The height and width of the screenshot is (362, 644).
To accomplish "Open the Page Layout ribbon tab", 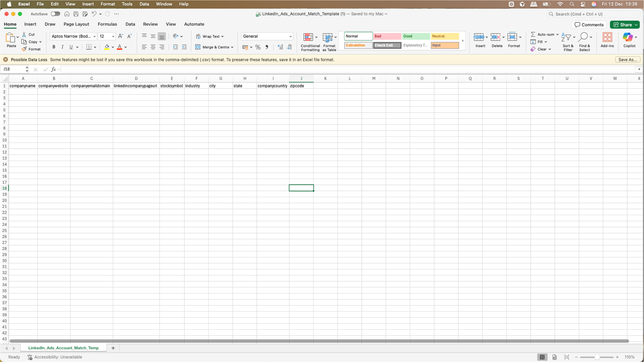I will point(76,24).
